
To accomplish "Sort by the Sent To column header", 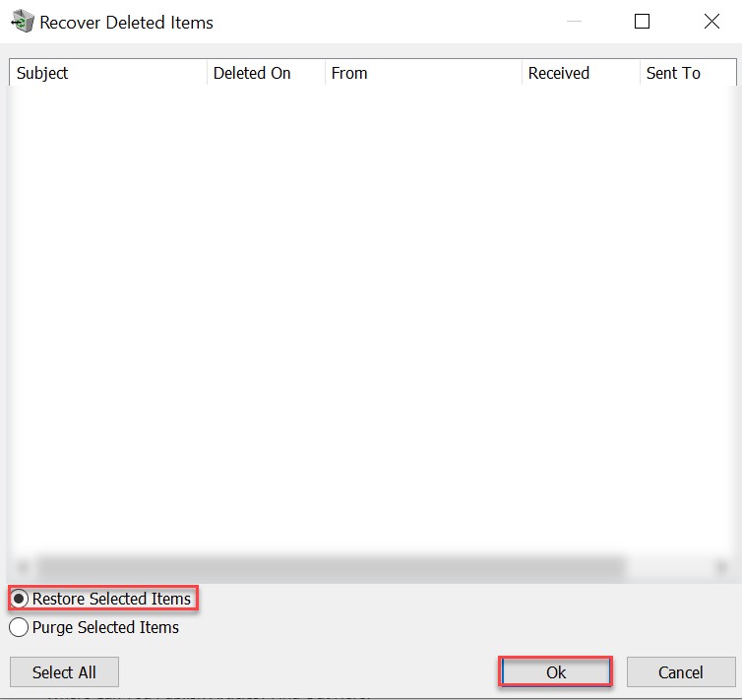I will click(x=688, y=73).
